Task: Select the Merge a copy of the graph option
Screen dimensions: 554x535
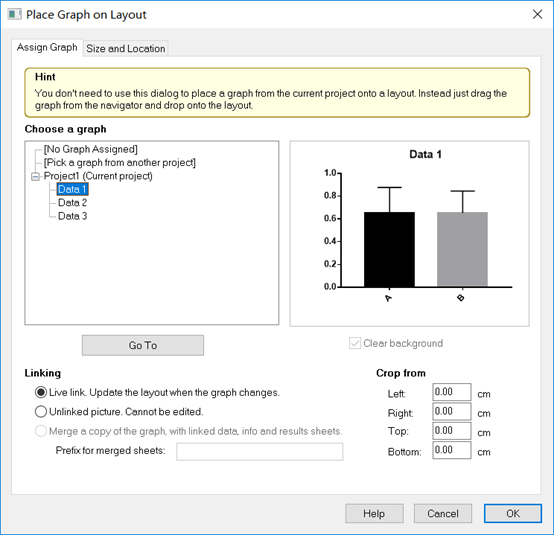Action: pos(41,431)
